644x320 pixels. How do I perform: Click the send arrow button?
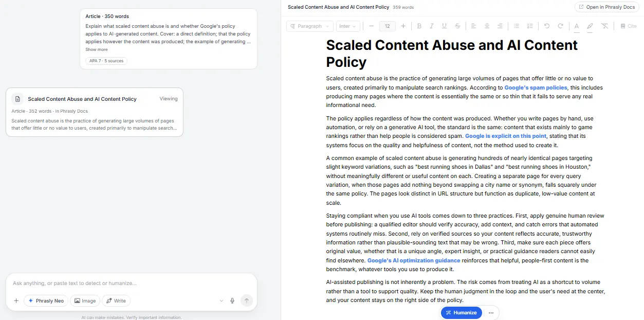point(247,301)
